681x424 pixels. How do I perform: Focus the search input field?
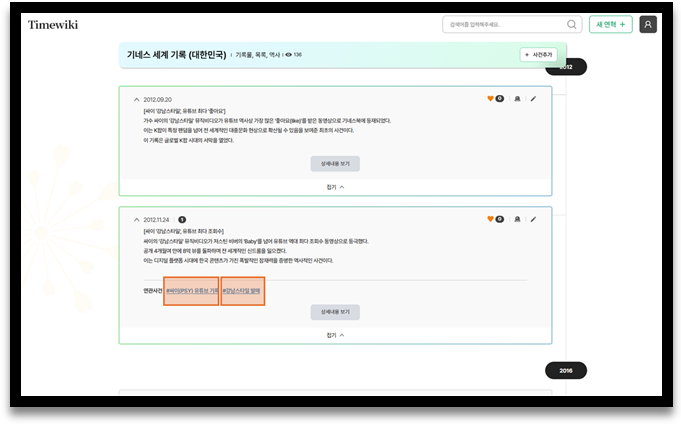(x=502, y=24)
